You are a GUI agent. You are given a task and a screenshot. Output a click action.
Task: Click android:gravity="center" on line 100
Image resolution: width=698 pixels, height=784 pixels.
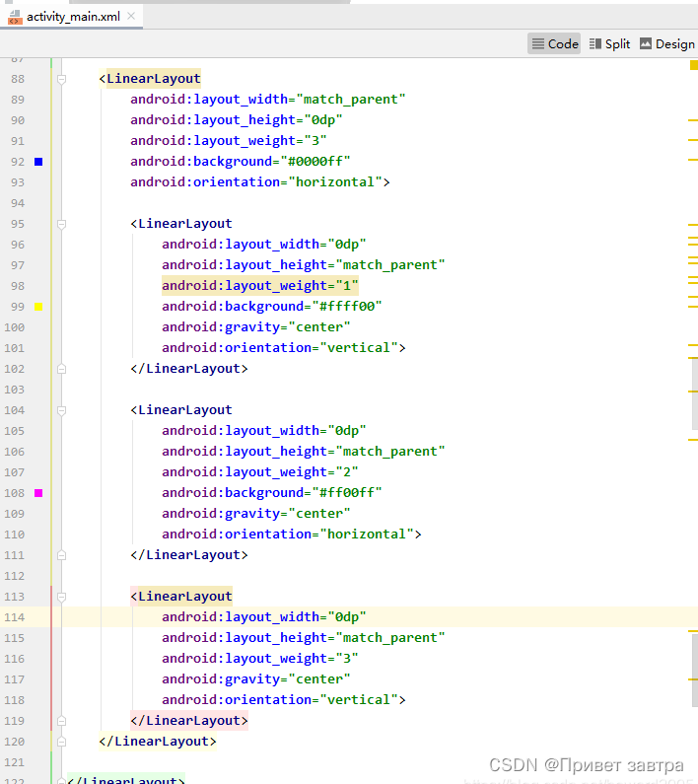[x=256, y=327]
